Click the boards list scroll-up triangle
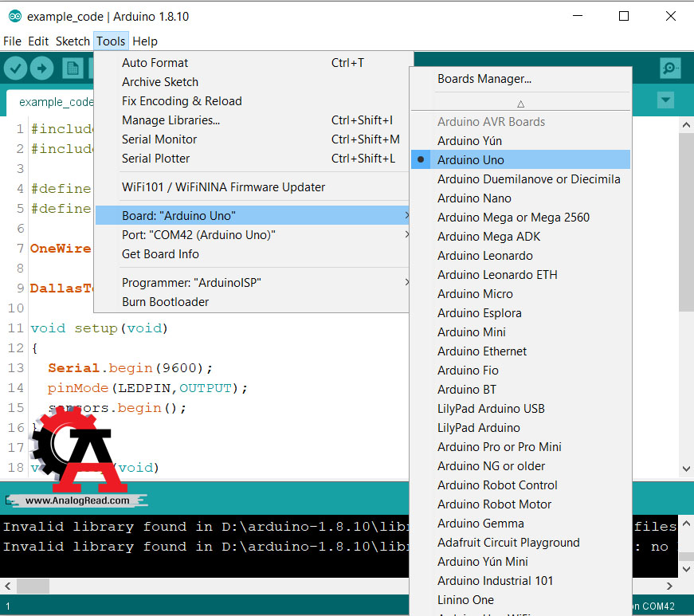The height and width of the screenshot is (616, 694). pyautogui.click(x=520, y=104)
